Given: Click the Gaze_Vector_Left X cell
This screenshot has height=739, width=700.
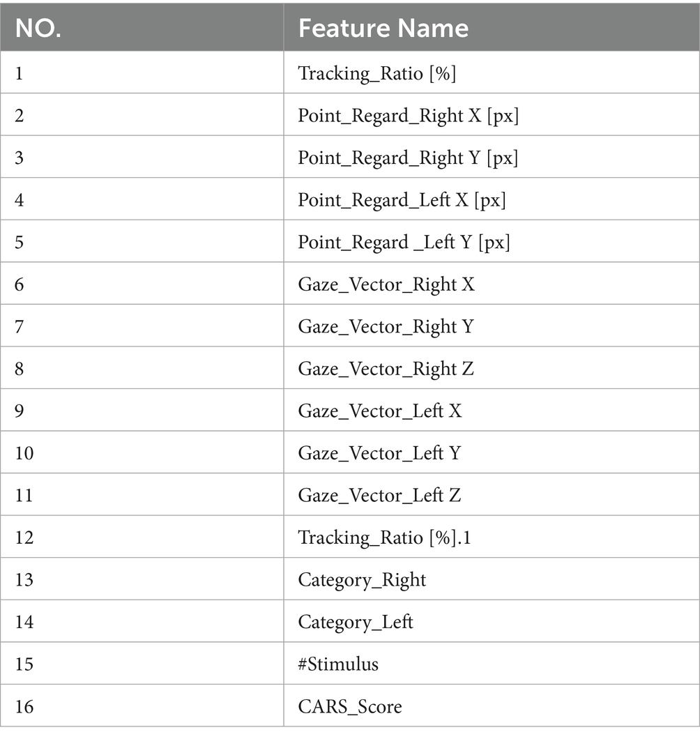Looking at the screenshot, I should click(380, 411).
